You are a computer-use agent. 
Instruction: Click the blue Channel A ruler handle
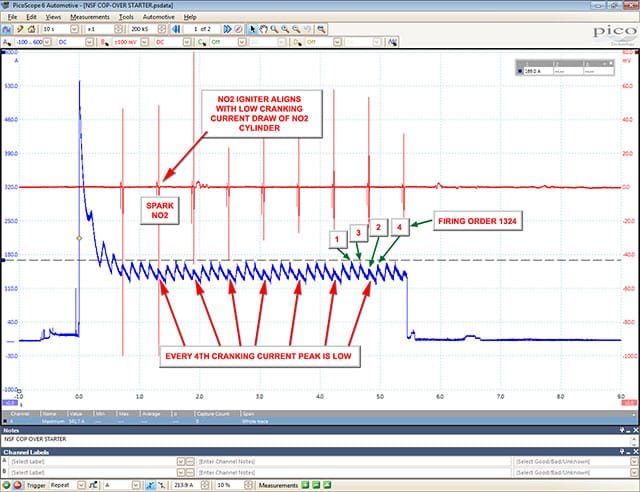[x=3, y=260]
